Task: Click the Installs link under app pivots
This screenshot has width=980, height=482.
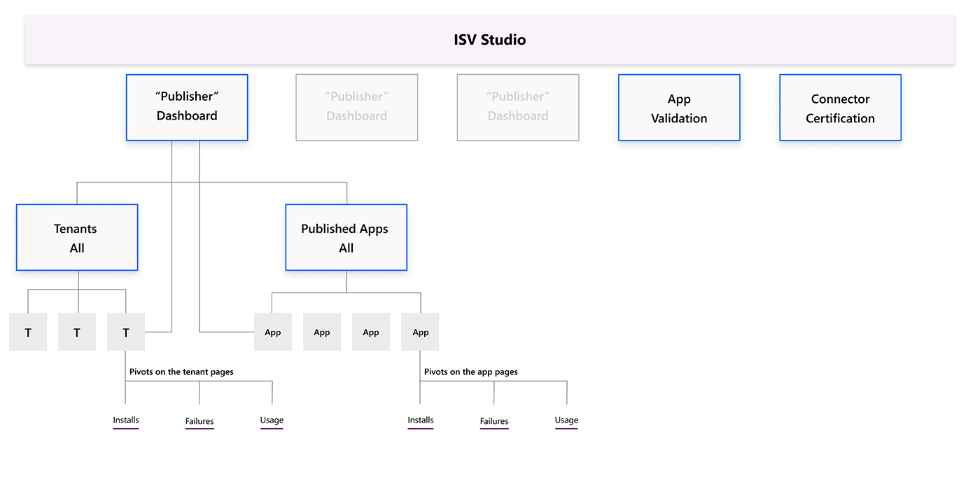Action: coord(420,420)
